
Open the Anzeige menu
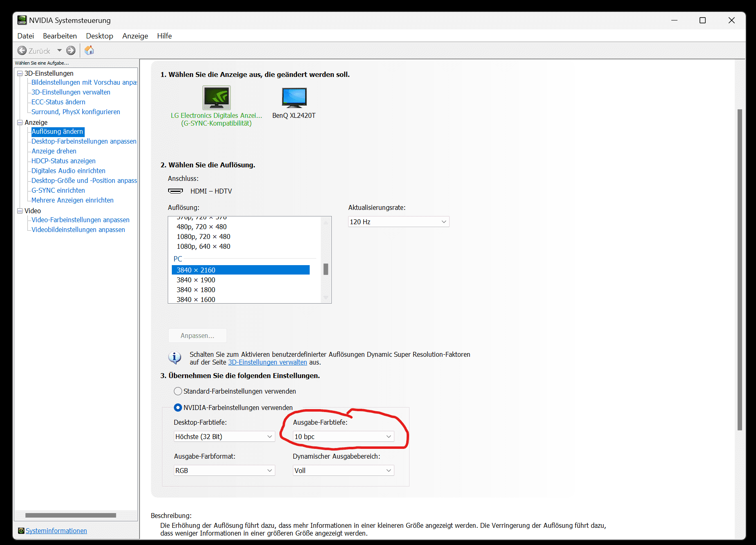pos(135,36)
